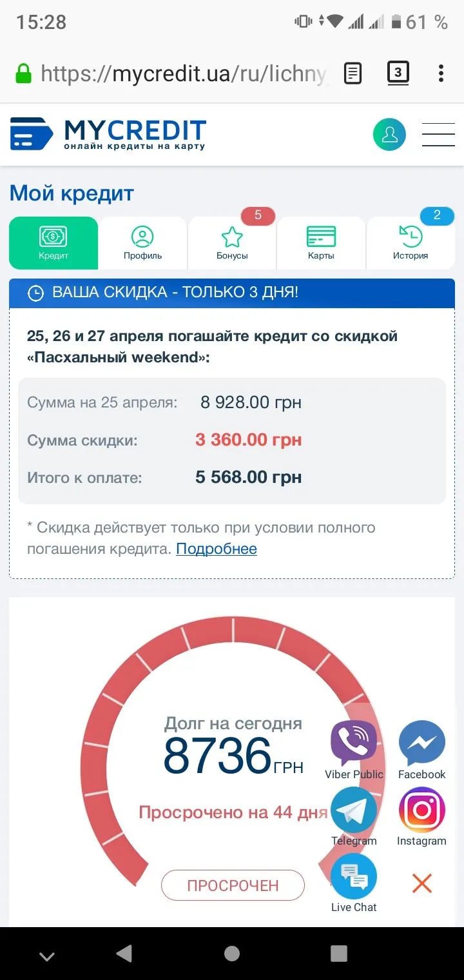This screenshot has width=464, height=980.
Task: Open Instagram icon
Action: [421, 810]
